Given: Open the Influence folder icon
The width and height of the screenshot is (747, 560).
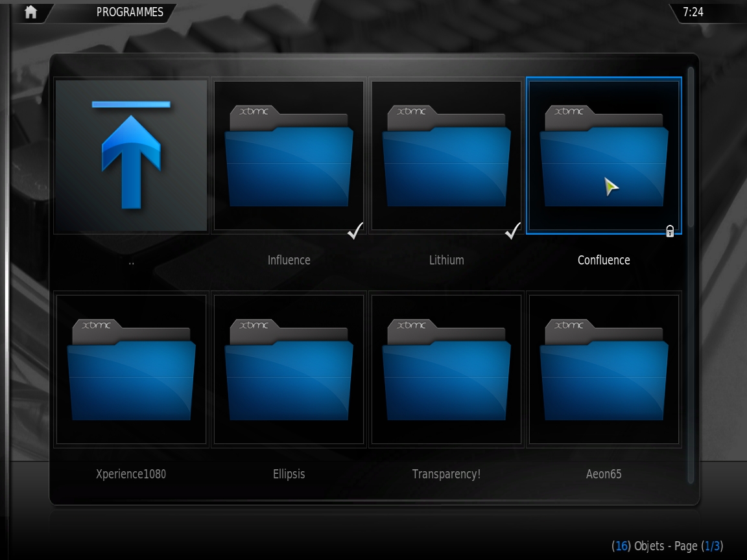Looking at the screenshot, I should [x=289, y=156].
